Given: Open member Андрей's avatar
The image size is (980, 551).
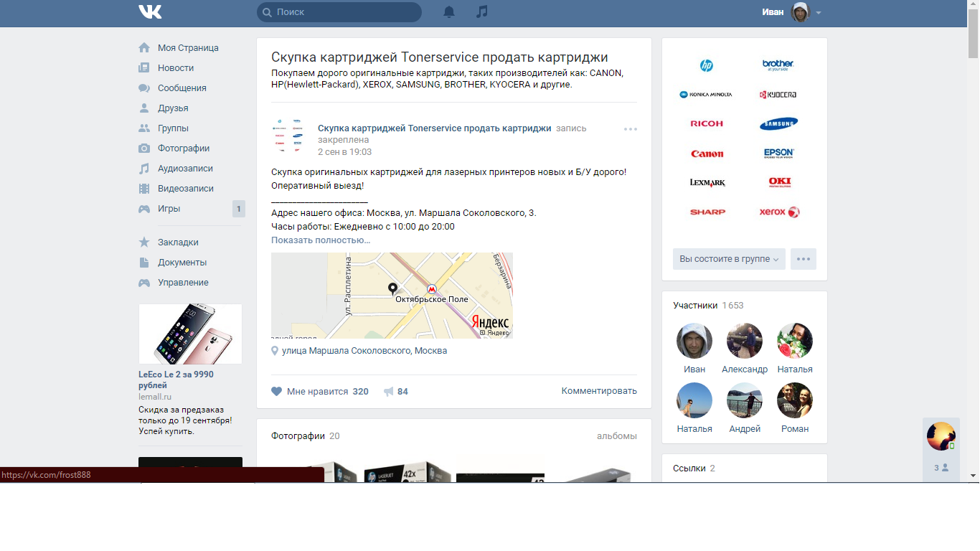Looking at the screenshot, I should click(745, 400).
